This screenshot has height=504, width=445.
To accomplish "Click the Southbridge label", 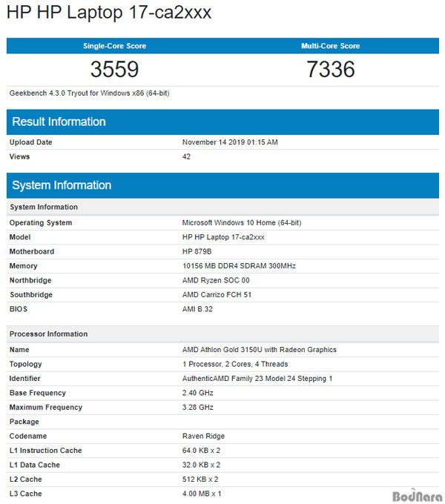I will [31, 295].
